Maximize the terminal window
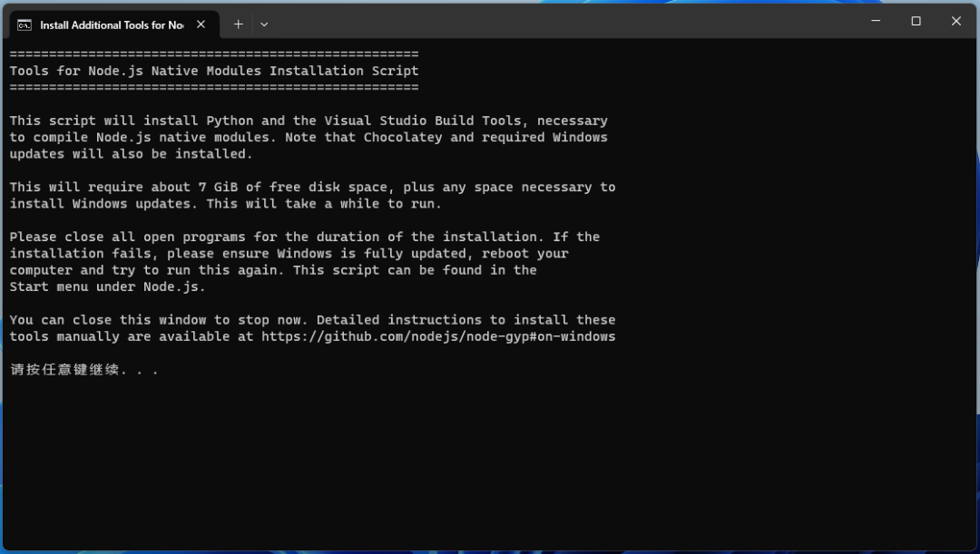 point(916,21)
